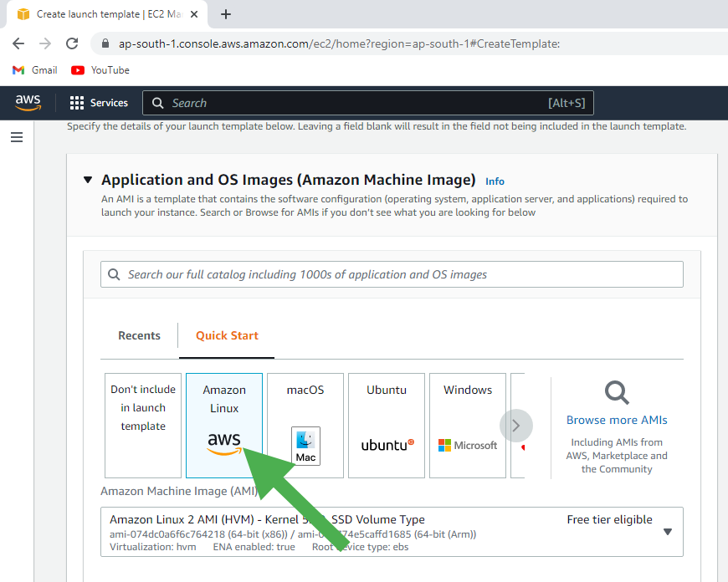Open the Services grid menu
The image size is (728, 582).
point(77,103)
